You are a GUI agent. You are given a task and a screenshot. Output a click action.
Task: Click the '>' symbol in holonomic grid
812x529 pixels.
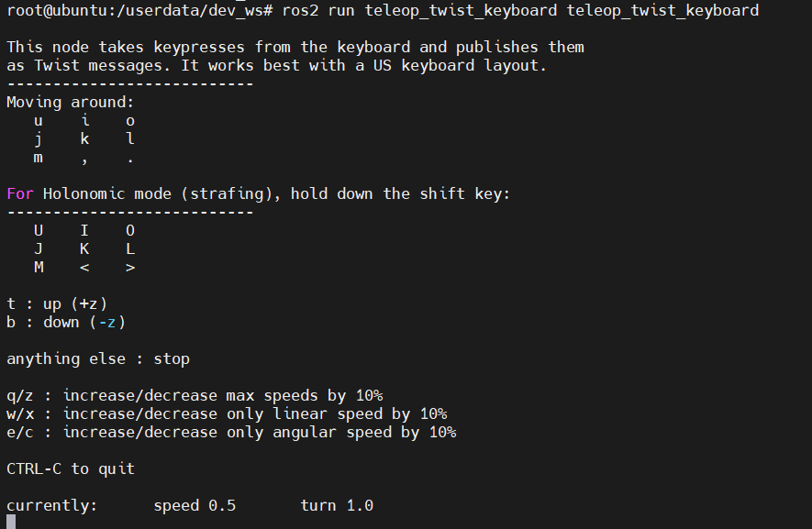(x=130, y=268)
